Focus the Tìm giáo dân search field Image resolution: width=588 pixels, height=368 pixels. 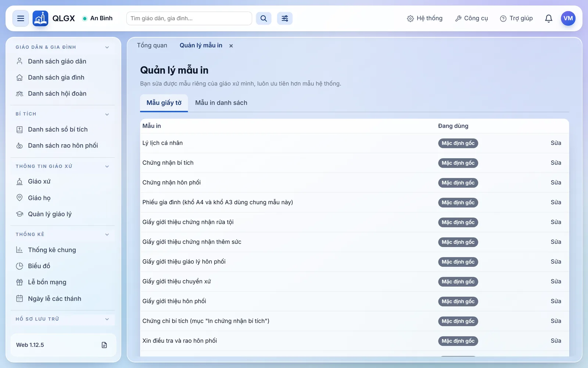pos(189,18)
